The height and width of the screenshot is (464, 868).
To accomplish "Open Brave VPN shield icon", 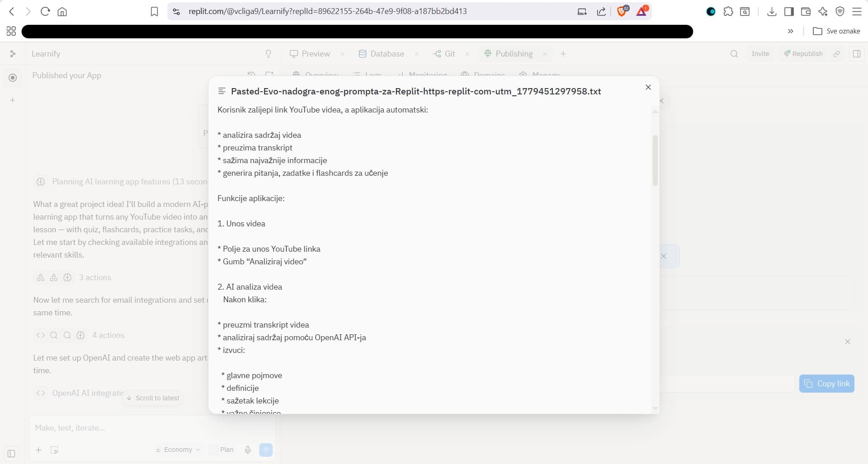I will click(840, 11).
